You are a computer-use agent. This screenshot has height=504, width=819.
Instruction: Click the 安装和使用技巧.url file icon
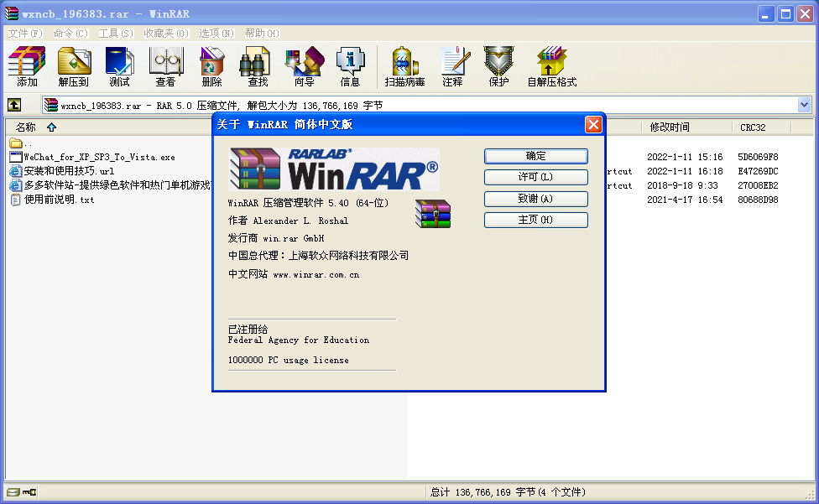(16, 171)
